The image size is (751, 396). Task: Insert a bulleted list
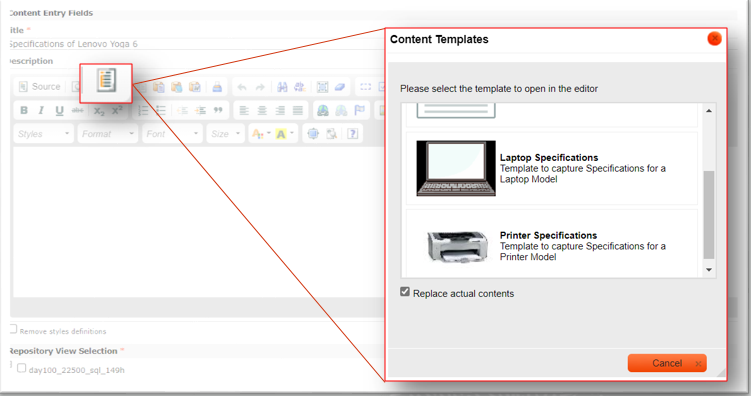point(161,111)
